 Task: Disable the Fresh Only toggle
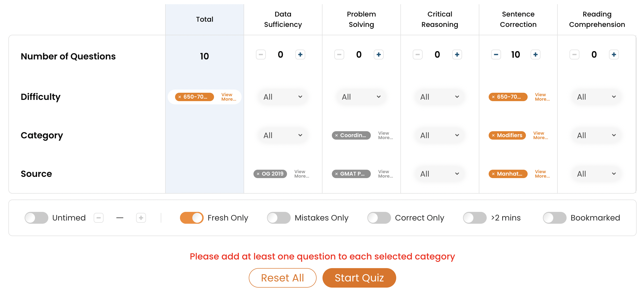(192, 218)
